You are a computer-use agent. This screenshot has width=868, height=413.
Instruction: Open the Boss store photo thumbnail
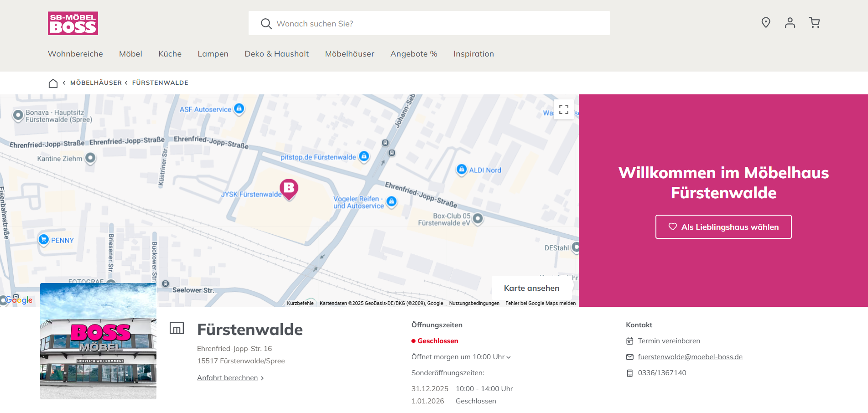click(x=98, y=341)
